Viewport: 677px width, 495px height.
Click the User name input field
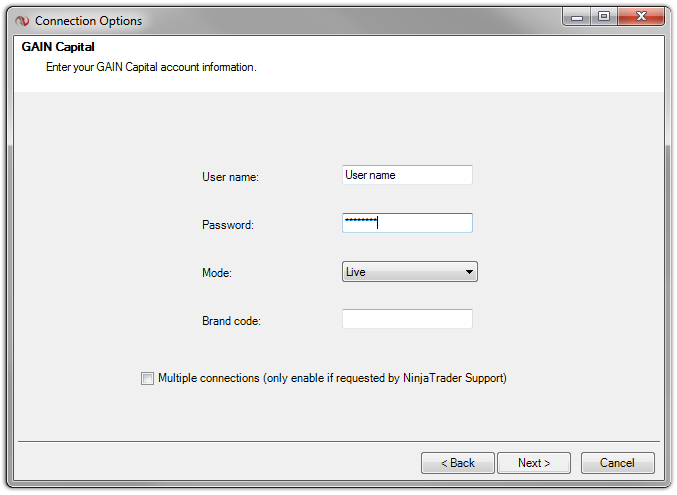407,175
